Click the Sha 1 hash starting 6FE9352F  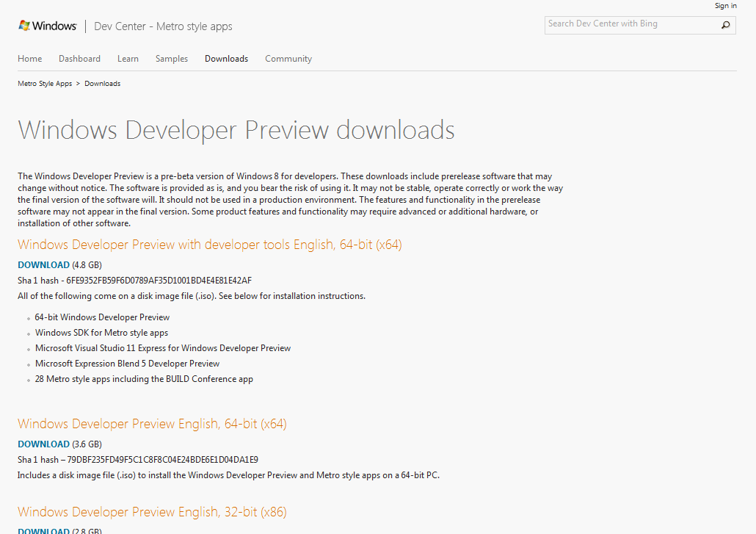pos(135,281)
